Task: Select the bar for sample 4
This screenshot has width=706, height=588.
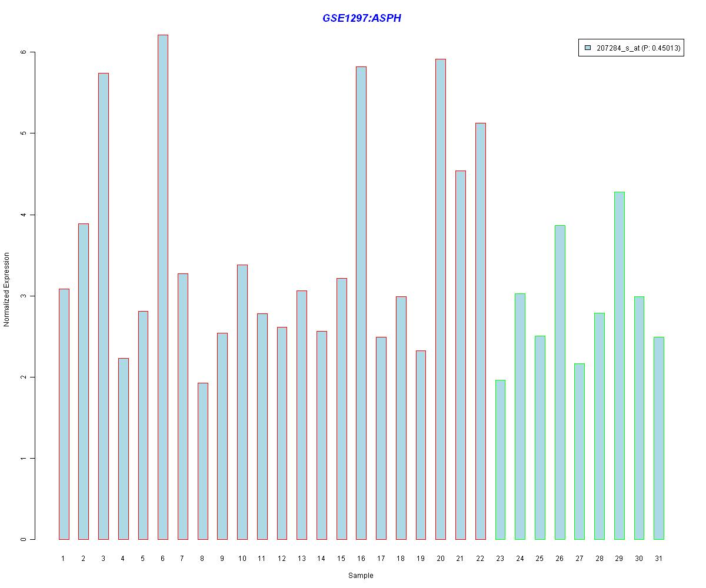Action: [x=123, y=449]
